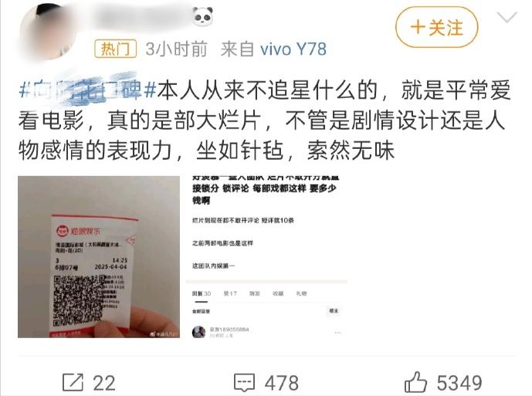Screen dimensions: 532x396
Task: Click the repost share icon
Action: coord(73,382)
